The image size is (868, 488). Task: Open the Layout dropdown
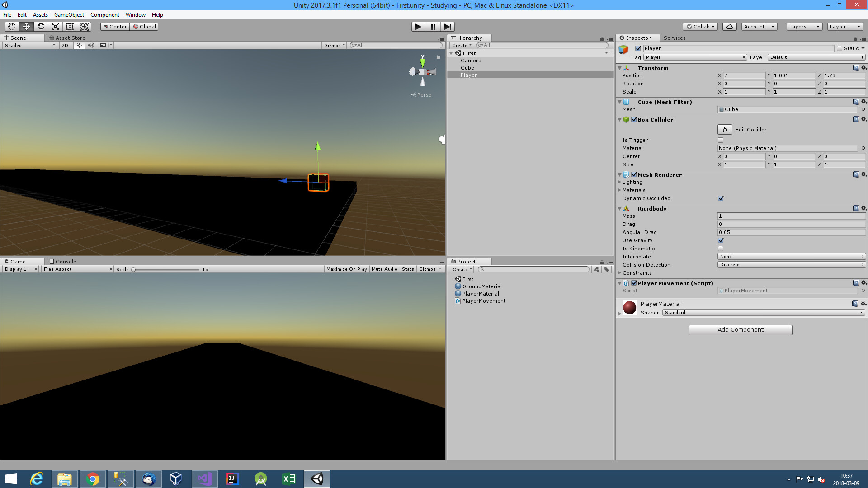pyautogui.click(x=844, y=26)
